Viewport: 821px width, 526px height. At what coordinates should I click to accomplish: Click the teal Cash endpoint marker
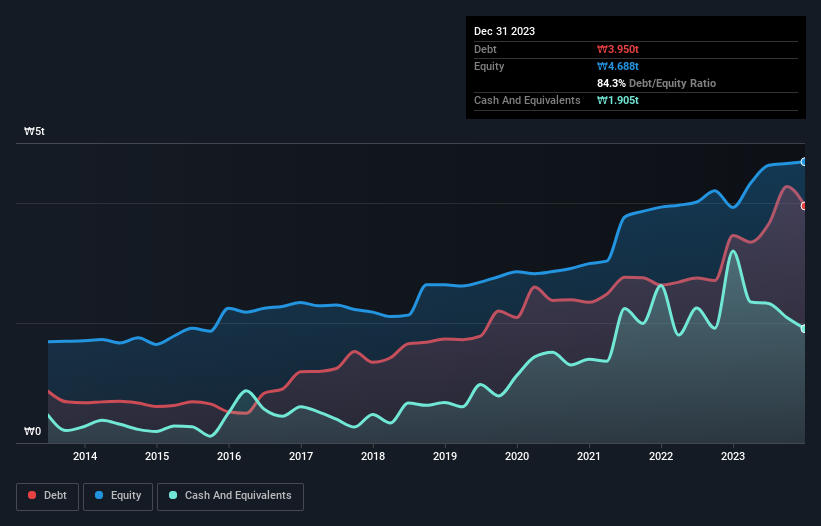click(x=804, y=329)
